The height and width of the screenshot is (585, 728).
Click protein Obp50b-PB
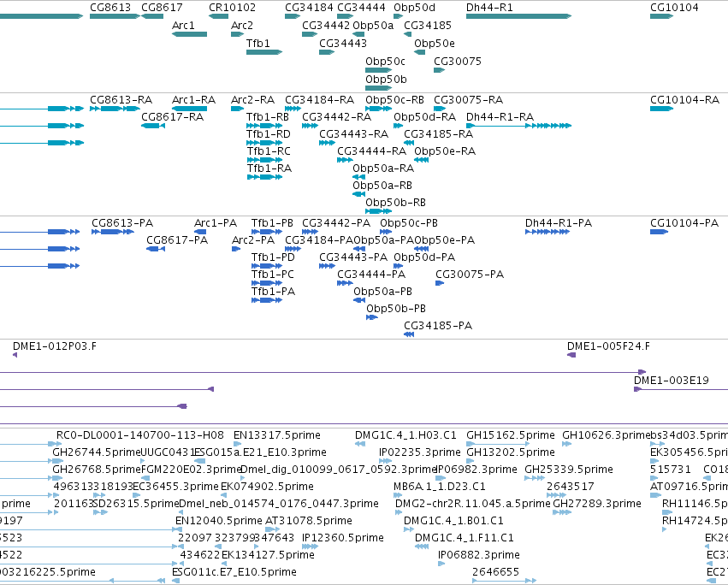[372, 317]
